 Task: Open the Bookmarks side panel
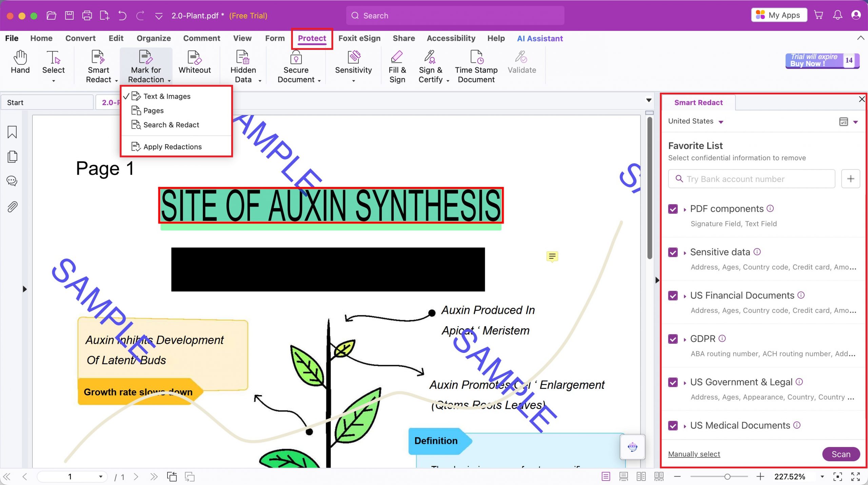[x=12, y=132]
